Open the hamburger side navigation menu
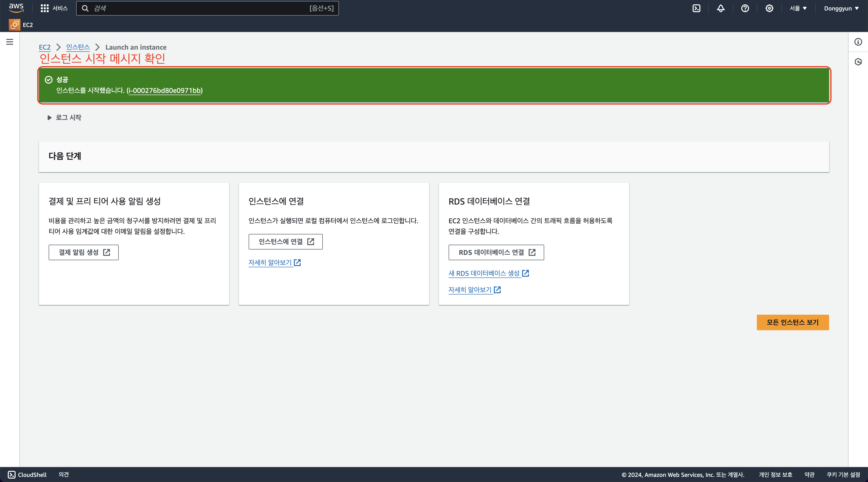 10,42
